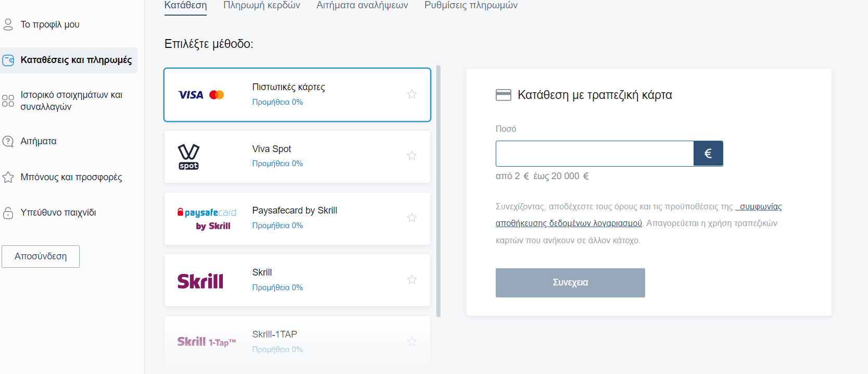The width and height of the screenshot is (868, 374).
Task: Select the Viva Spot payment method
Action: 297,156
